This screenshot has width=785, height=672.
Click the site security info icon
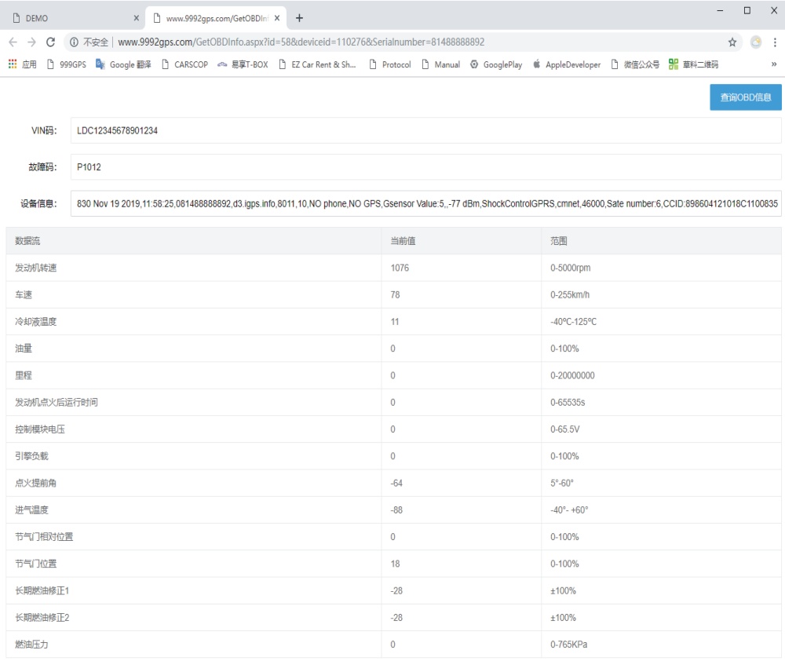(74, 42)
